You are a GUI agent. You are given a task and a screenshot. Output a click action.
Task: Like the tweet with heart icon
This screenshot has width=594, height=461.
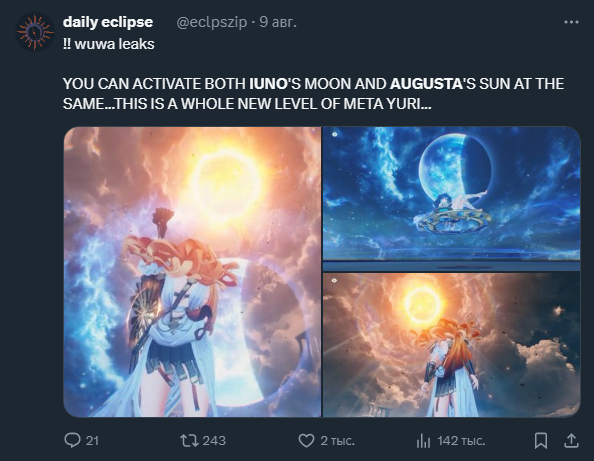[x=306, y=441]
